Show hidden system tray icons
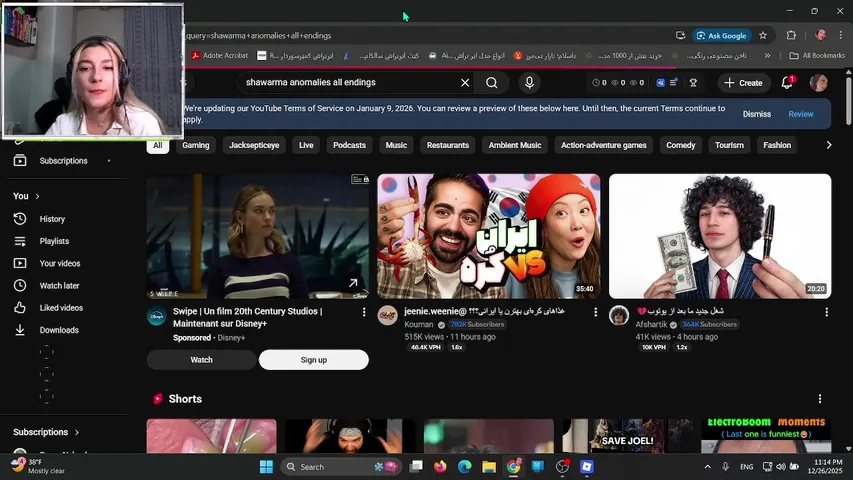Screen dimensions: 853x480 click(x=707, y=467)
